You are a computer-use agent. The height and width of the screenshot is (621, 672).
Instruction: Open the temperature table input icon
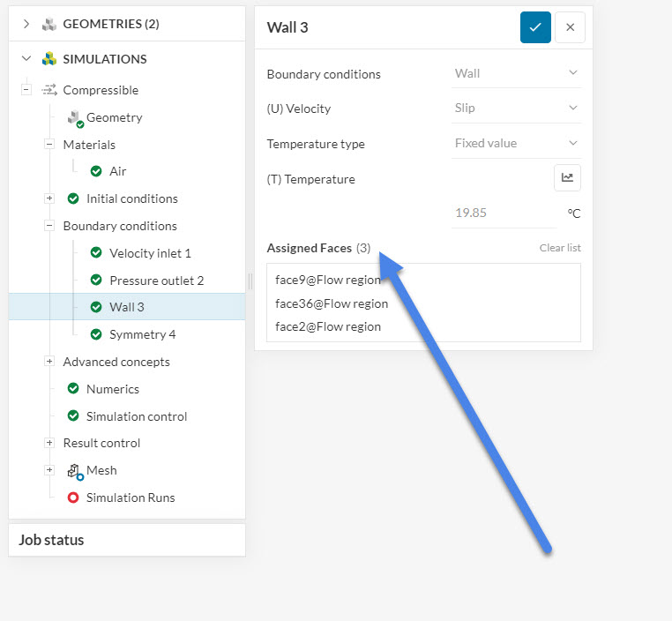[x=567, y=178]
